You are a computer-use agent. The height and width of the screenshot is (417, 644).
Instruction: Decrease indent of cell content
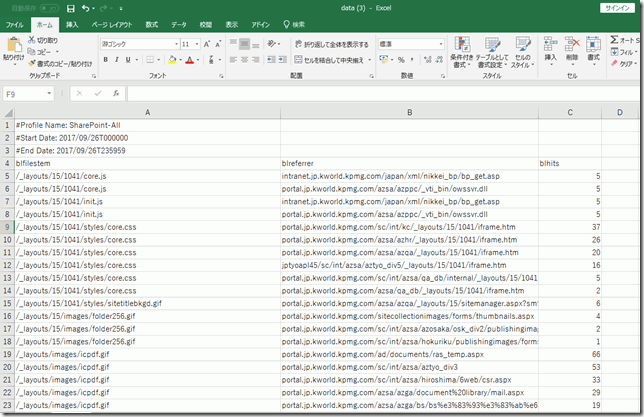pos(271,60)
